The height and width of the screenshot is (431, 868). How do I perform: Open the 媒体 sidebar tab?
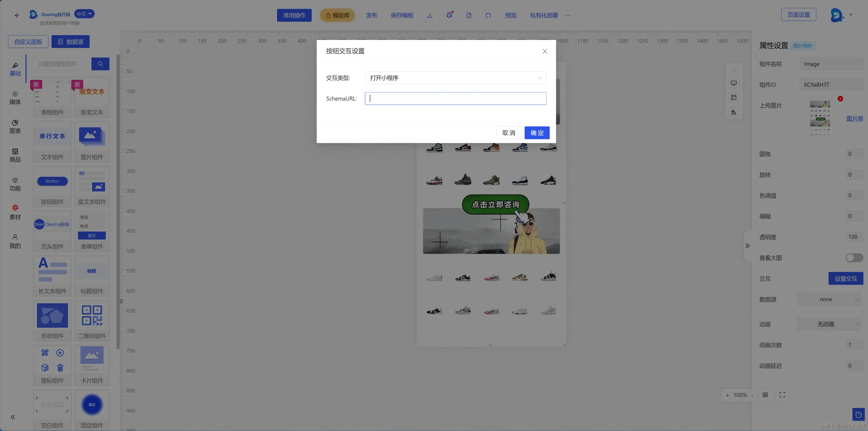point(15,98)
